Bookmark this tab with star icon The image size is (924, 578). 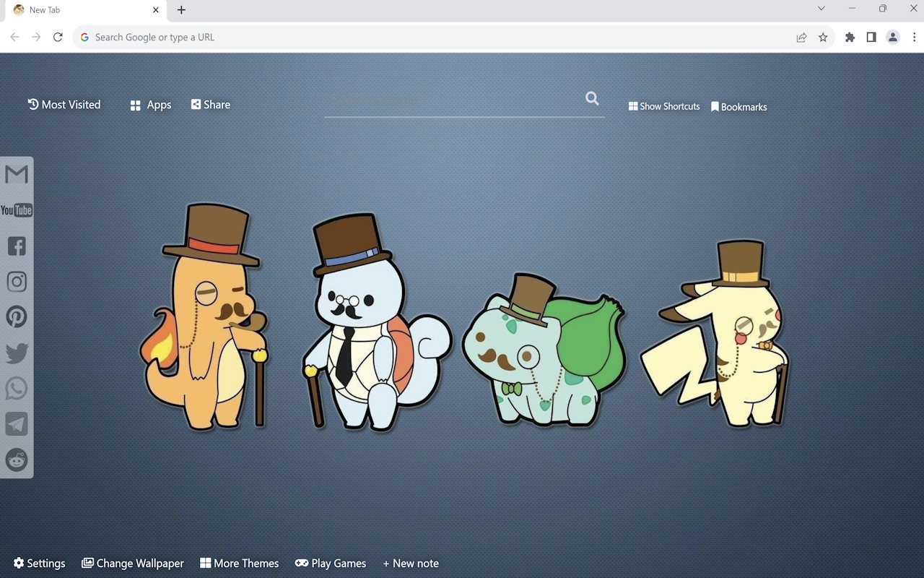pyautogui.click(x=823, y=37)
